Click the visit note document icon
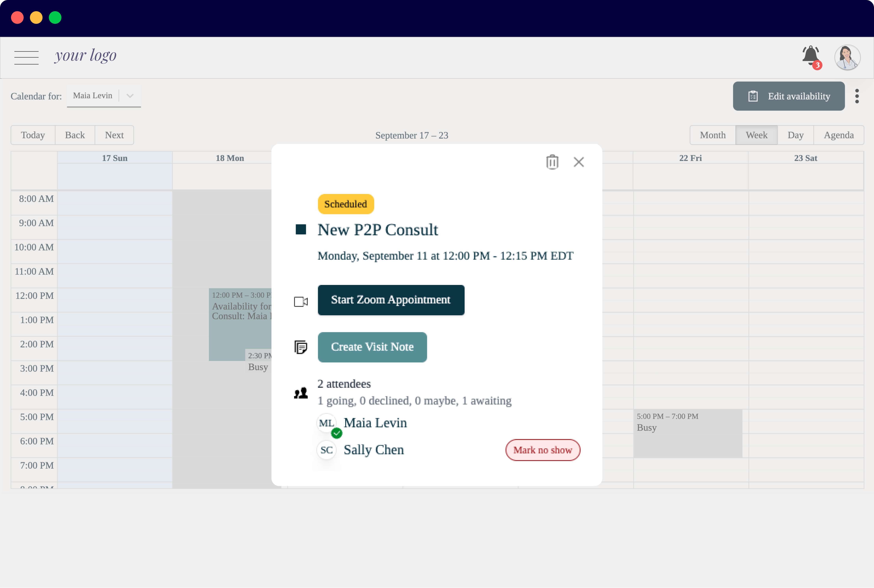874x588 pixels. [x=301, y=347]
